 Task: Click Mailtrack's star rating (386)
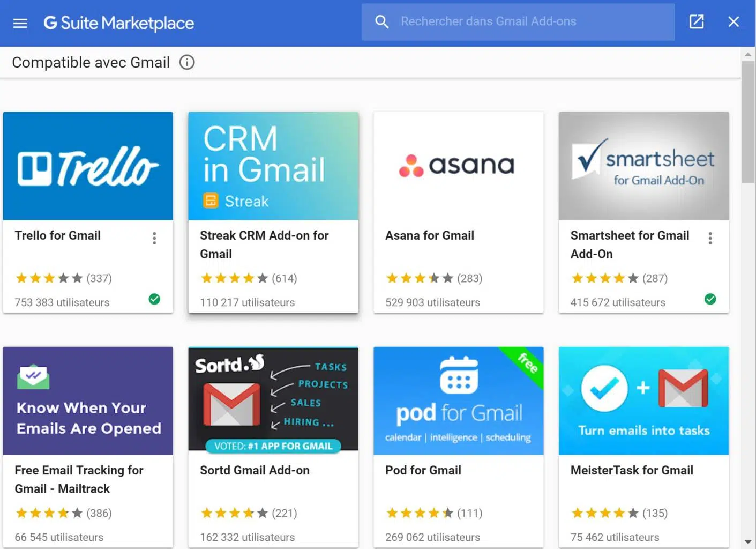click(x=63, y=513)
